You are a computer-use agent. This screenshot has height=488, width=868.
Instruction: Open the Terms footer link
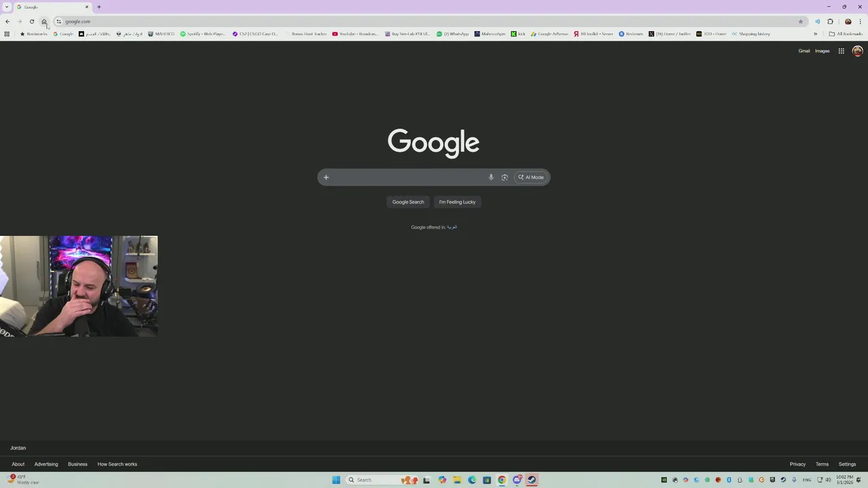tap(822, 464)
